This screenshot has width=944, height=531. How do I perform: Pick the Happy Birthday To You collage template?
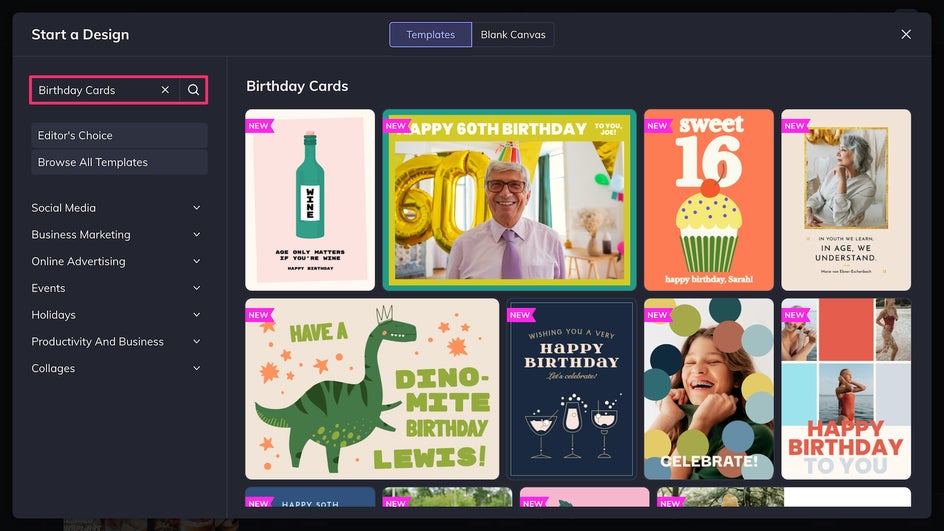click(846, 389)
